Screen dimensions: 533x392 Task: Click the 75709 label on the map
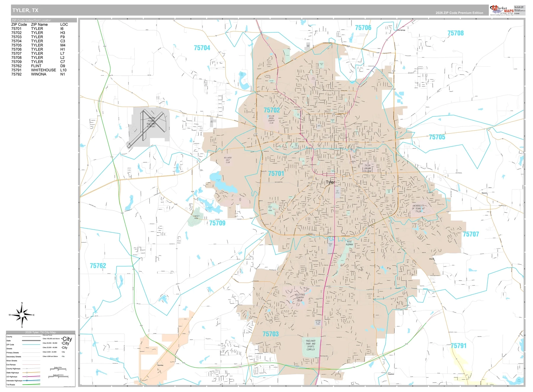tap(217, 223)
